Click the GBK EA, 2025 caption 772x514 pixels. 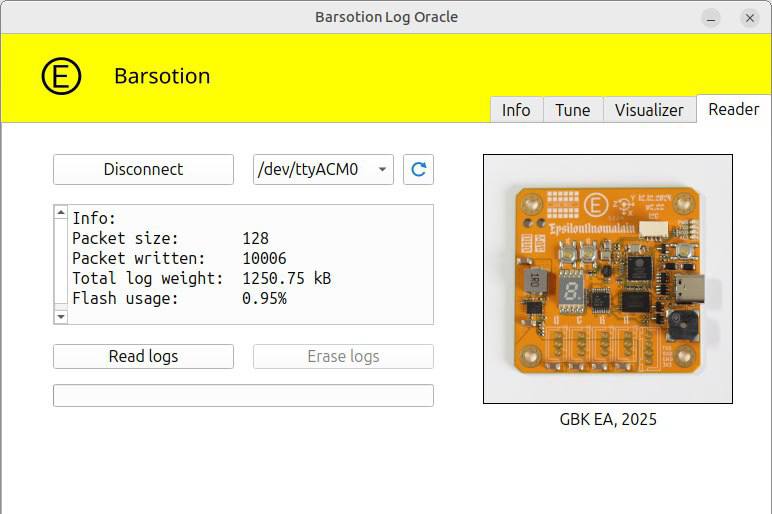tap(608, 419)
